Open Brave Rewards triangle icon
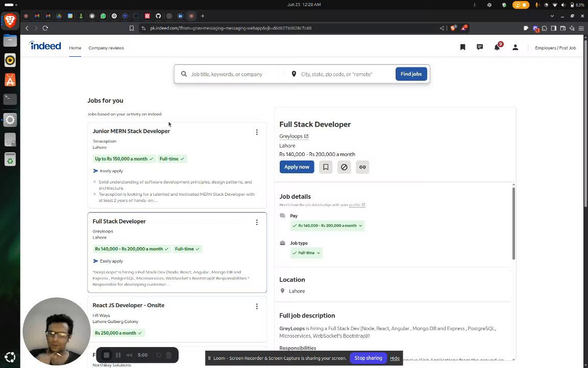This screenshot has height=368, width=588. 464,28
